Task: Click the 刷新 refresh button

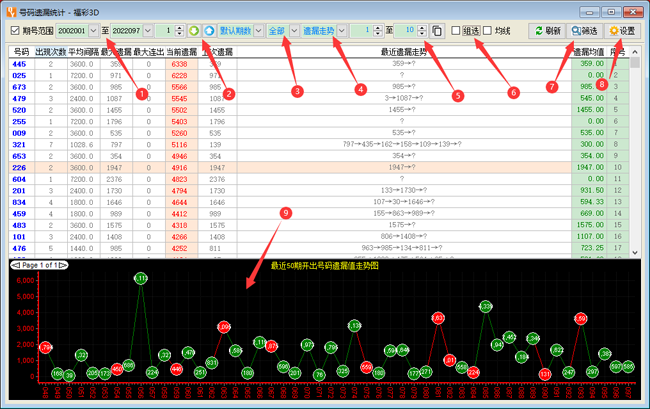Action: pyautogui.click(x=547, y=31)
